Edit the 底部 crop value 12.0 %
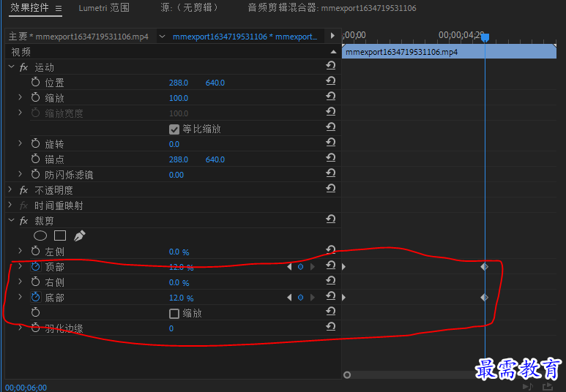Image resolution: width=566 pixels, height=392 pixels. 181,298
